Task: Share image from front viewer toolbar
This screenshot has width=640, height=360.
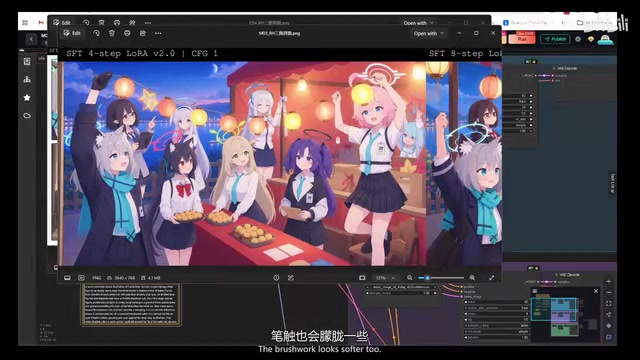Action: tap(142, 33)
